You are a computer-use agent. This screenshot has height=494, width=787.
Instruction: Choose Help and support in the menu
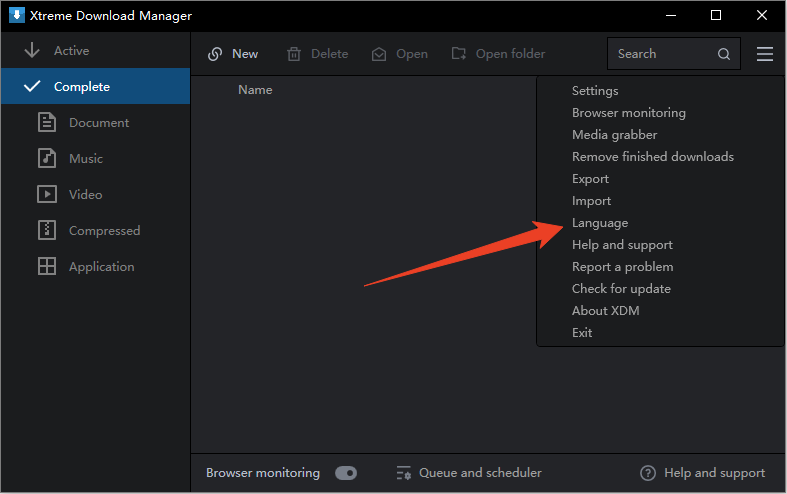622,245
